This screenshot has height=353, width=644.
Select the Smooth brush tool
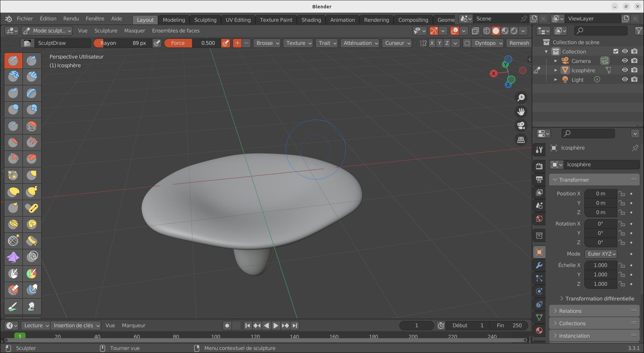[32, 126]
